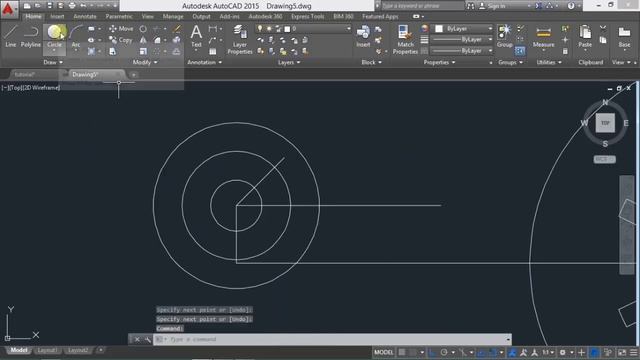
Task: Expand the Draw panel
Action: (x=53, y=62)
